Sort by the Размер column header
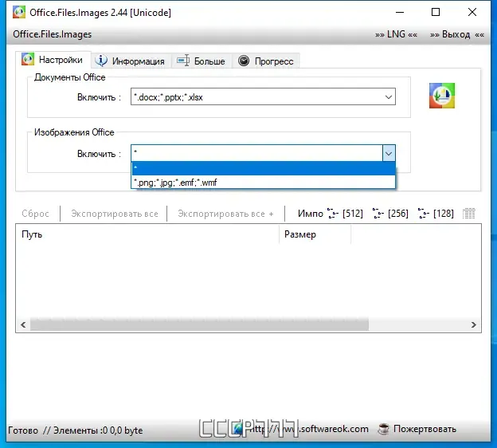This screenshot has width=497, height=448. (x=315, y=234)
